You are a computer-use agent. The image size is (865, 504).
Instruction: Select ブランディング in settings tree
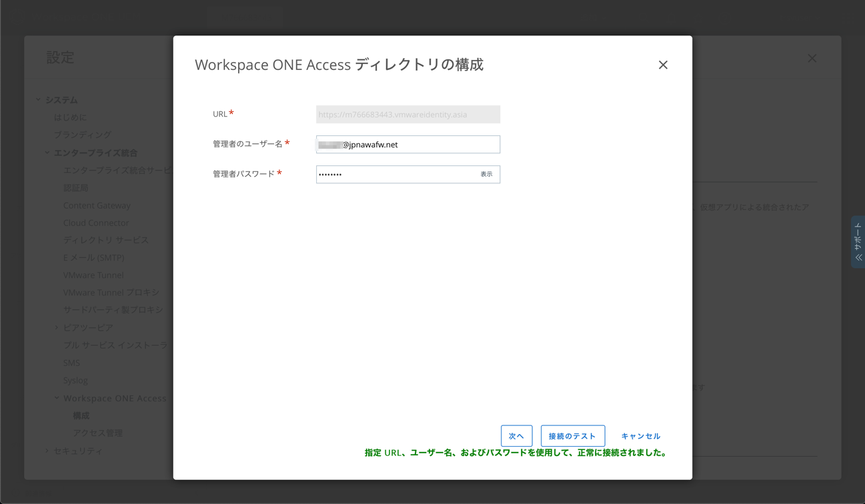pos(83,135)
